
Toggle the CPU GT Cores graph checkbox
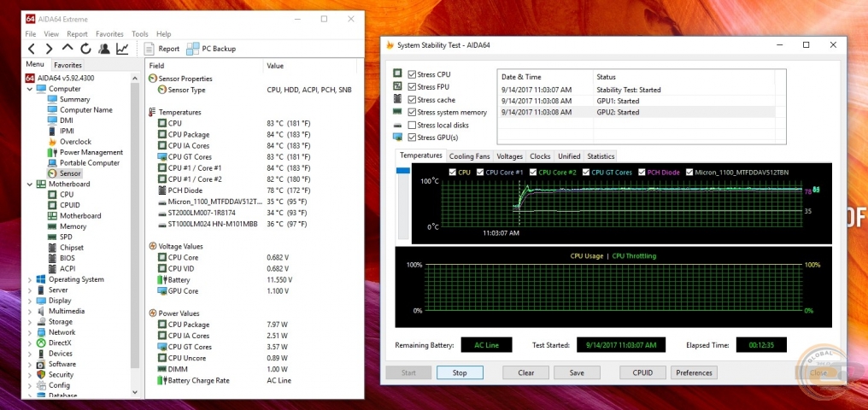coord(586,172)
